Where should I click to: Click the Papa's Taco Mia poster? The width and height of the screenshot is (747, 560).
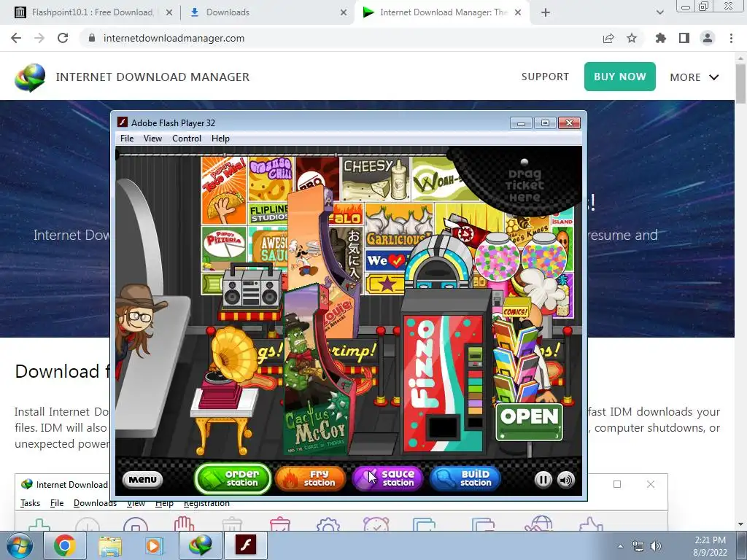(223, 190)
